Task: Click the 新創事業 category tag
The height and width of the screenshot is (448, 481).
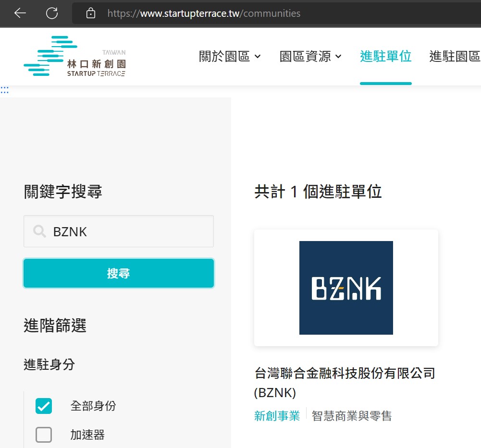Action: tap(277, 416)
